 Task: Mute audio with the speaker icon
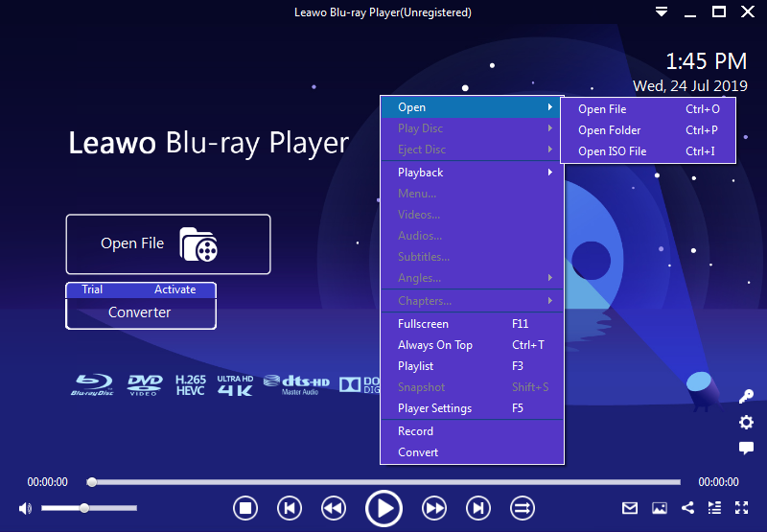pyautogui.click(x=25, y=509)
